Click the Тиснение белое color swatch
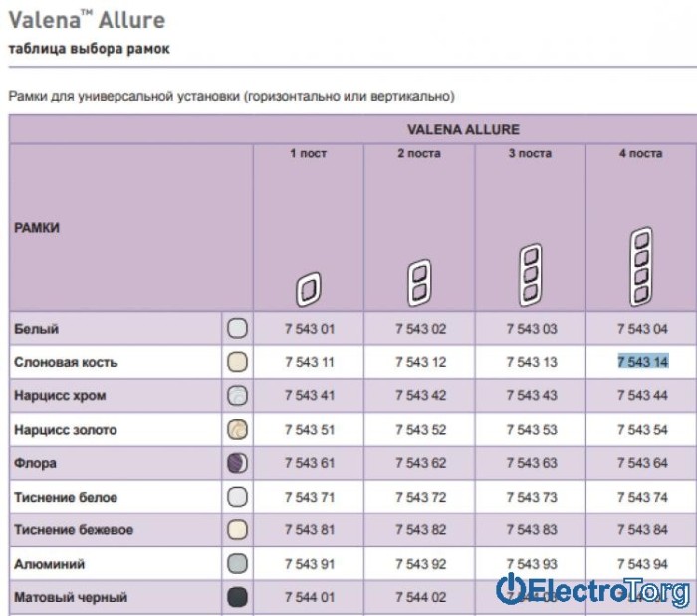This screenshot has height=616, width=697. (x=237, y=497)
